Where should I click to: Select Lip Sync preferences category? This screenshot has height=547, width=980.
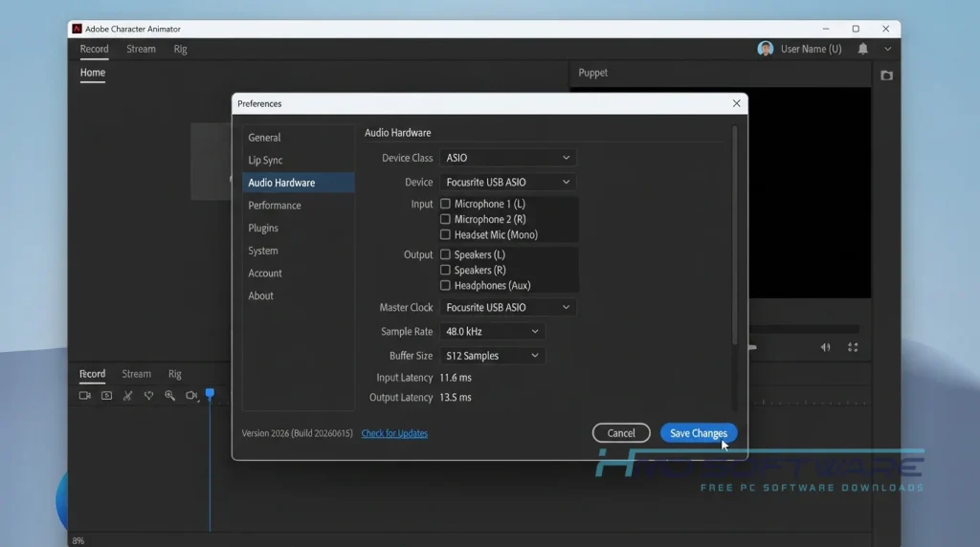[299, 160]
